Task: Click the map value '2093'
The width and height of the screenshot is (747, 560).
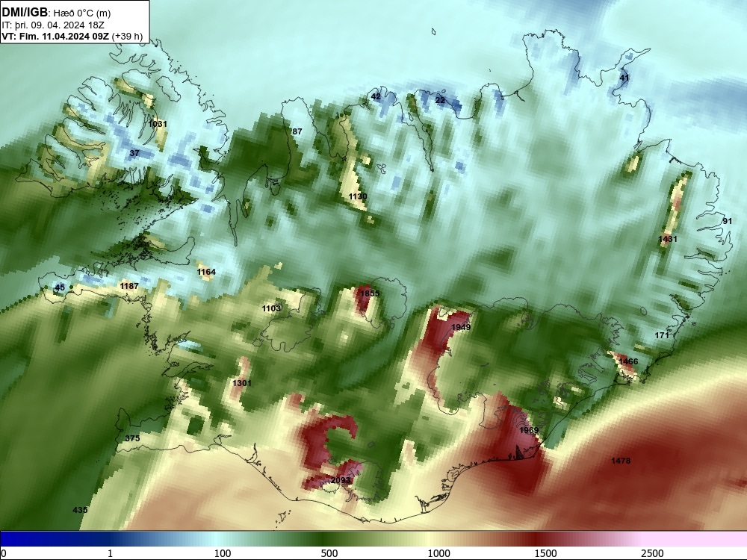Action: pyautogui.click(x=341, y=480)
